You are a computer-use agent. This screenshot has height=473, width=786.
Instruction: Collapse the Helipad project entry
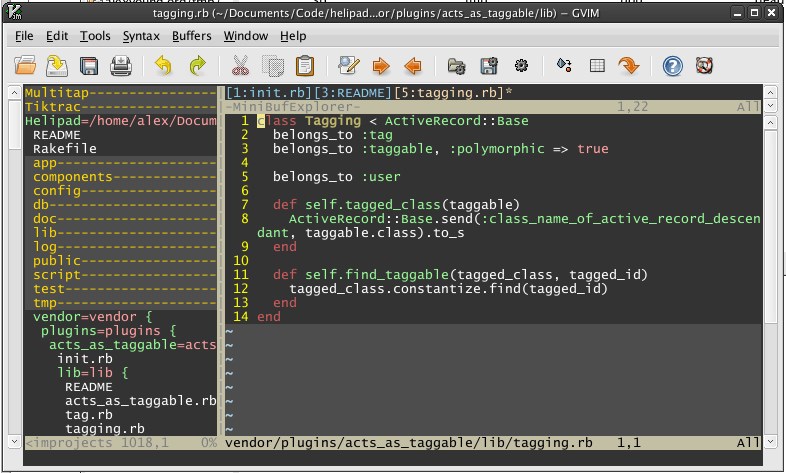point(120,121)
